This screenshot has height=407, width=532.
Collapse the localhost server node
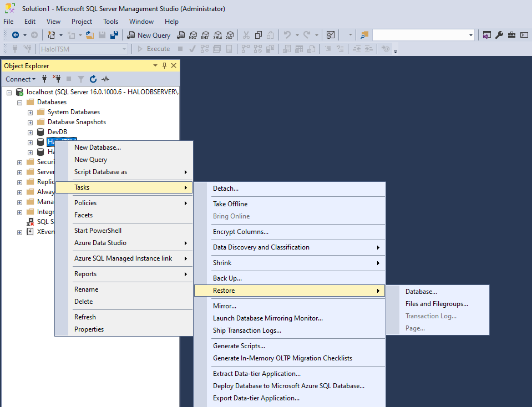[9, 92]
